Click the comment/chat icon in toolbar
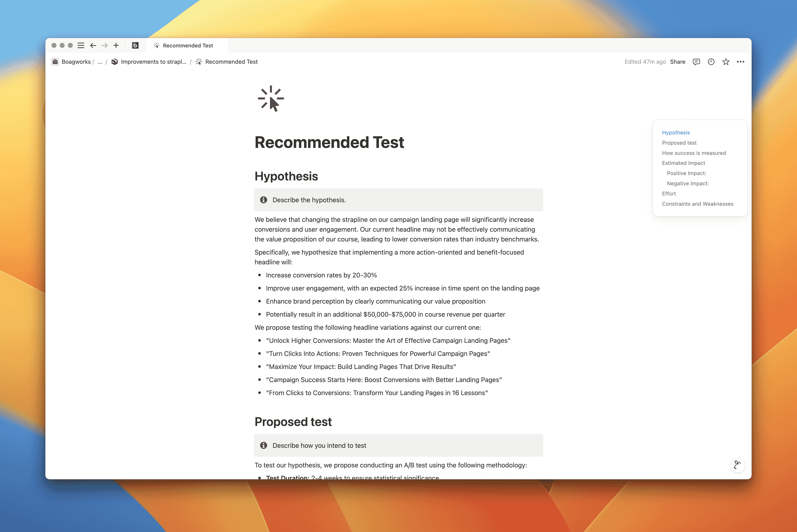Viewport: 797px width, 532px height. 696,62
